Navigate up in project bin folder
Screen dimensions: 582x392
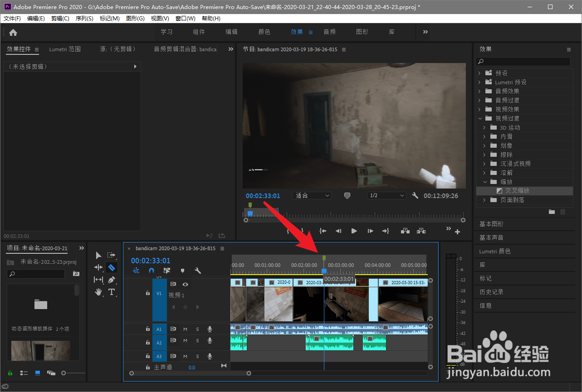[10, 262]
